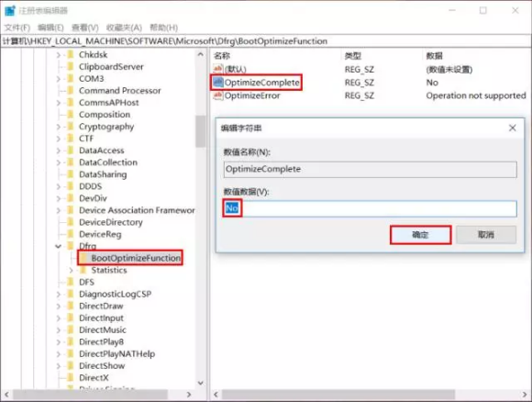
Task: Click the Statistics folder icon
Action: (83, 270)
